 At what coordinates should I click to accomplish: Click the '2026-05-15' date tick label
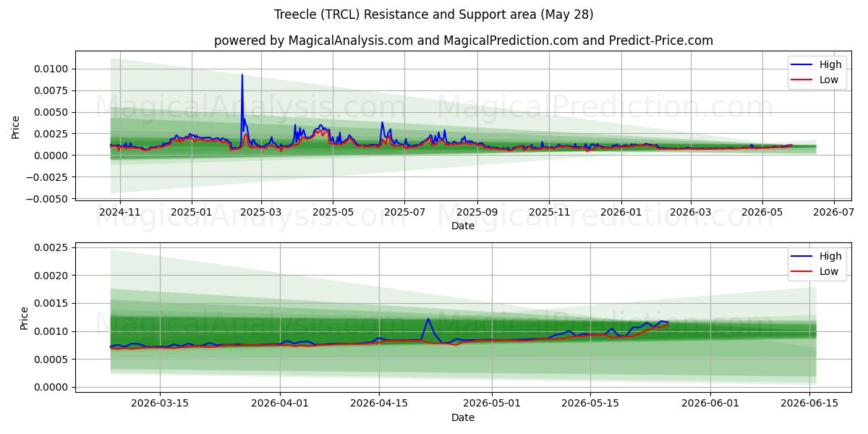591,404
